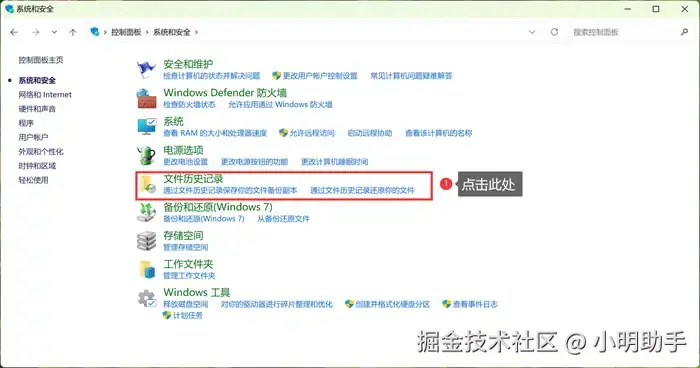This screenshot has width=700, height=368.
Task: Click 管理工作文件夹 link
Action: tap(189, 276)
